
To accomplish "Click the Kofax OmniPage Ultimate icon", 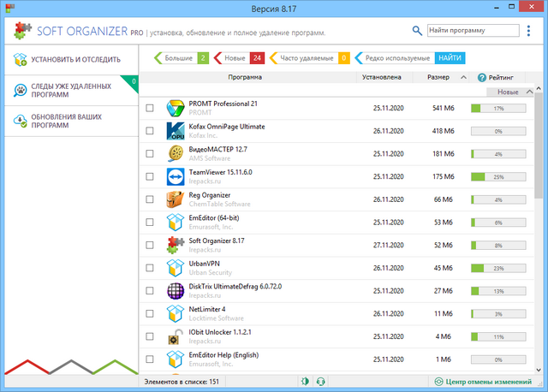I will pos(176,131).
